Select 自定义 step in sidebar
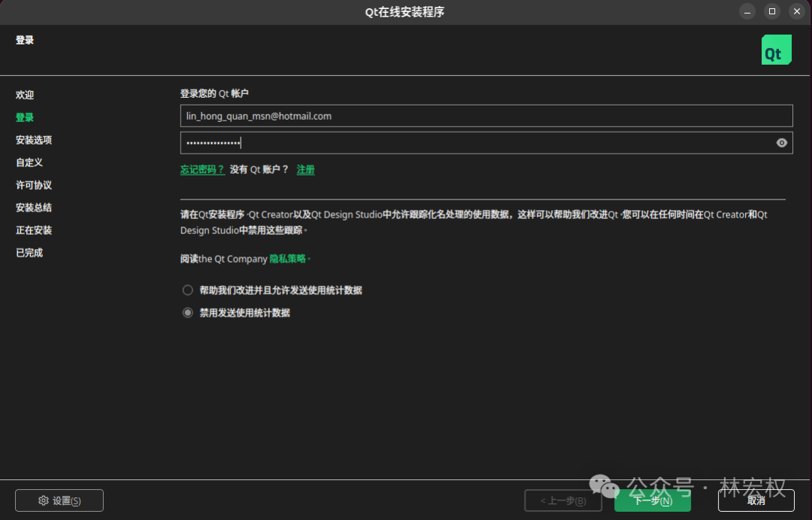 (x=29, y=163)
